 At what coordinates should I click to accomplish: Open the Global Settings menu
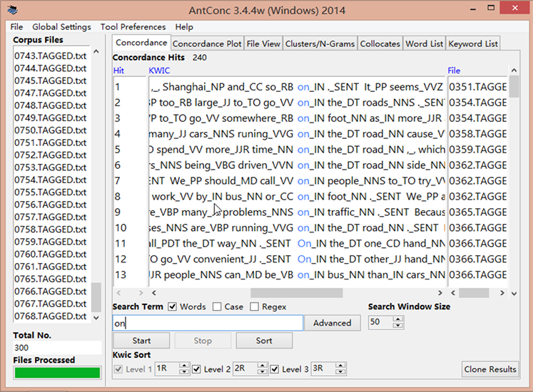[x=61, y=27]
